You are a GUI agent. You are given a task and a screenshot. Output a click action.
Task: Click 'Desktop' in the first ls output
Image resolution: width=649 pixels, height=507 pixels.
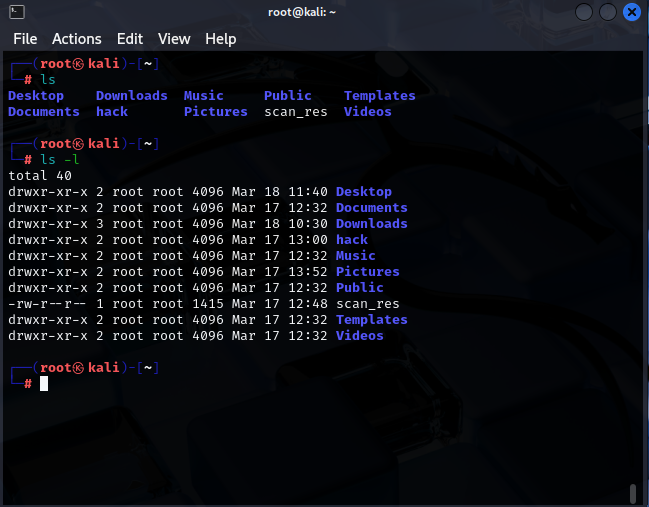[36, 96]
